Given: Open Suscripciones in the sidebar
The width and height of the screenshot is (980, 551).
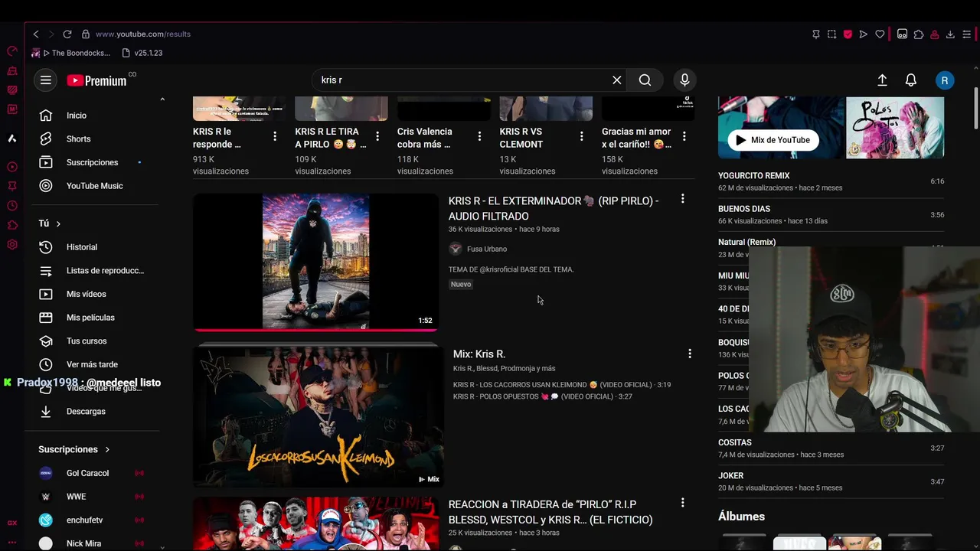Looking at the screenshot, I should coord(97,162).
